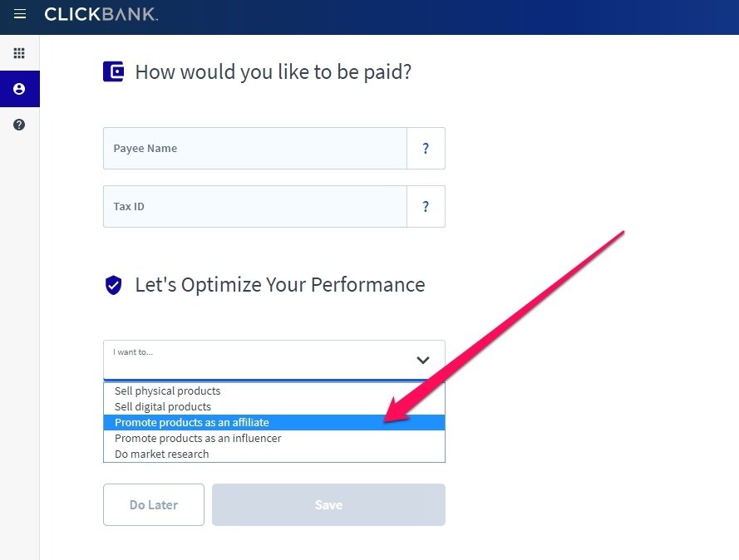Select Promote products as an affiliate
Screen dimensions: 739x560
pos(273,422)
